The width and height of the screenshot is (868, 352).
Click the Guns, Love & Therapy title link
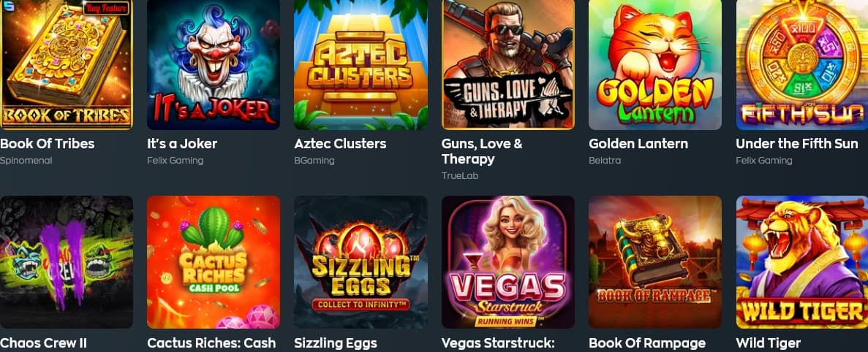482,151
